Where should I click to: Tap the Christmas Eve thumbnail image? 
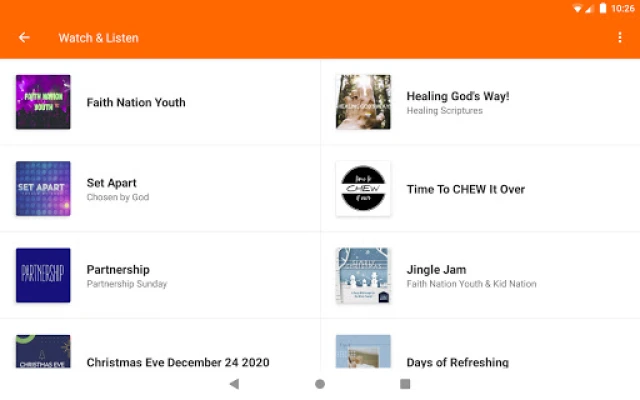43,352
